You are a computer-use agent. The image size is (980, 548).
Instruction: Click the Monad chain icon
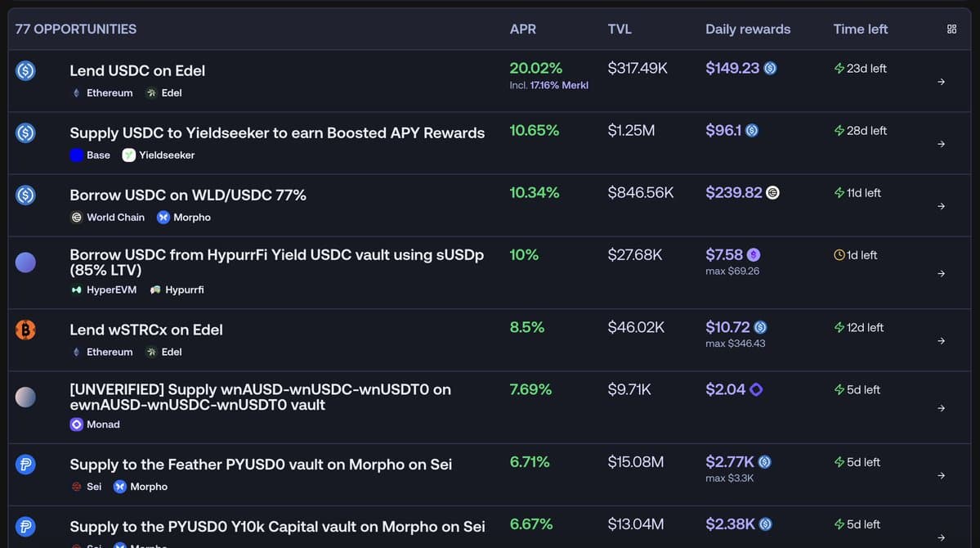tap(76, 424)
